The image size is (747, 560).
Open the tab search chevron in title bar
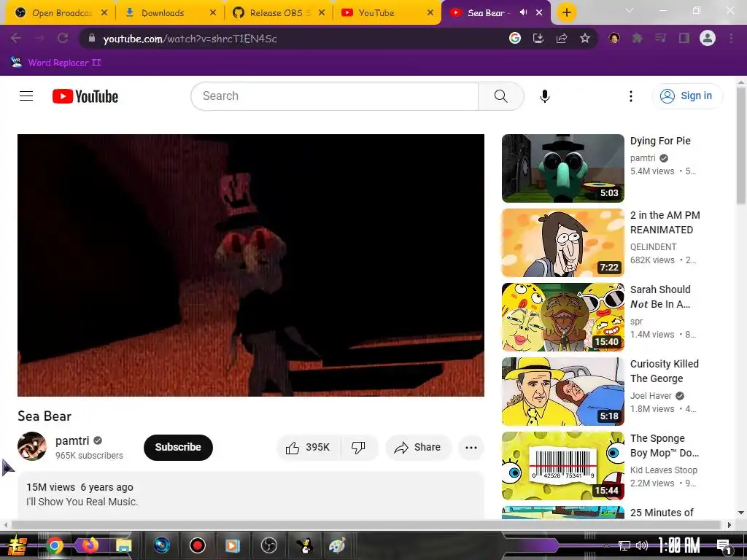coord(630,10)
